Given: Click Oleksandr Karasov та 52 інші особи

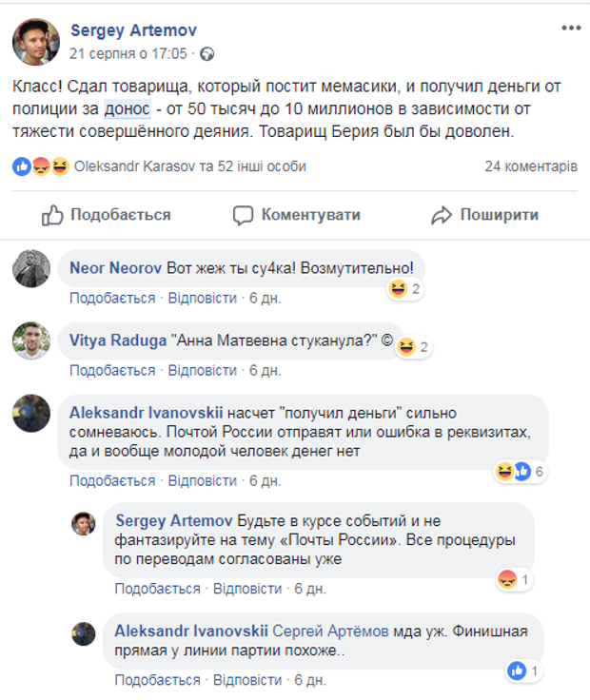Looking at the screenshot, I should tap(190, 166).
